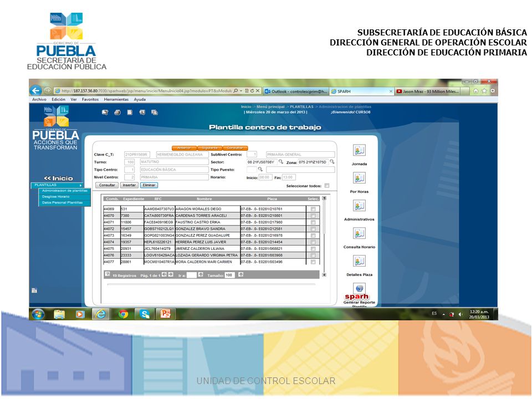Click Zona search magnifier icon
Image resolution: width=532 pixels, height=399 pixels.
(x=332, y=162)
